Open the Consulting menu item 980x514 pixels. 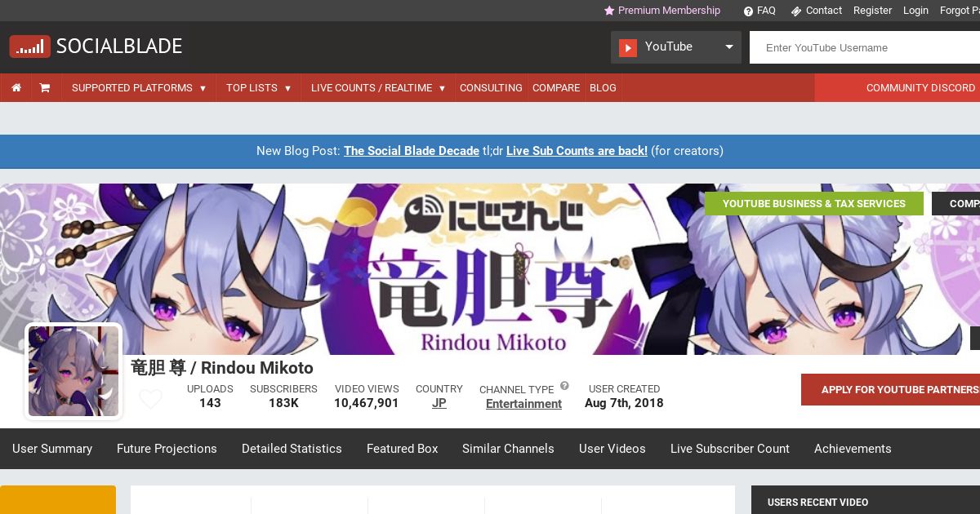point(491,88)
